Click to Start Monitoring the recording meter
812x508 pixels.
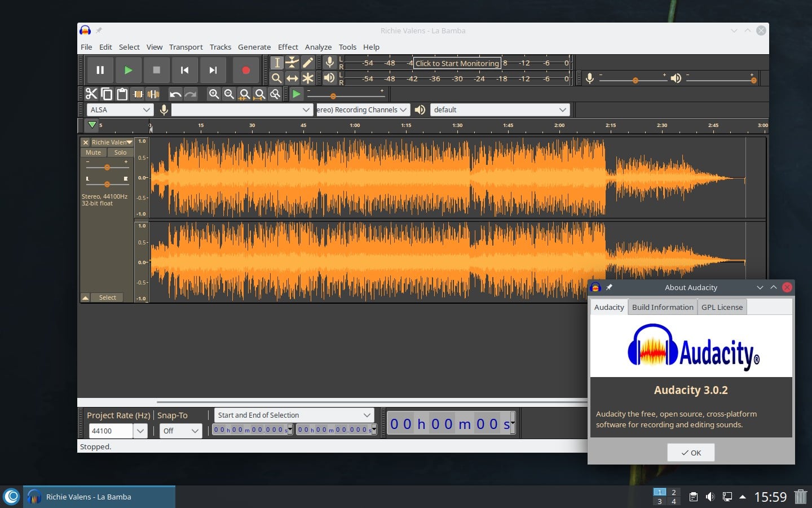pos(457,63)
